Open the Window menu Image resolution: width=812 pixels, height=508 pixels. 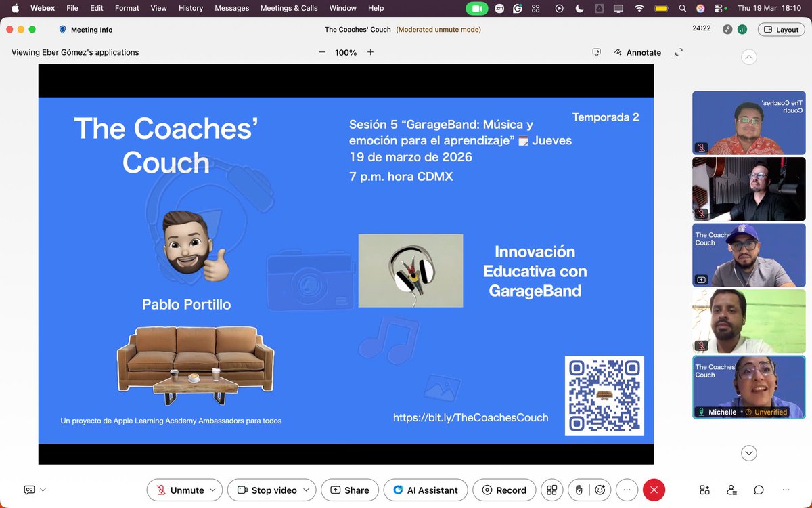[x=342, y=8]
